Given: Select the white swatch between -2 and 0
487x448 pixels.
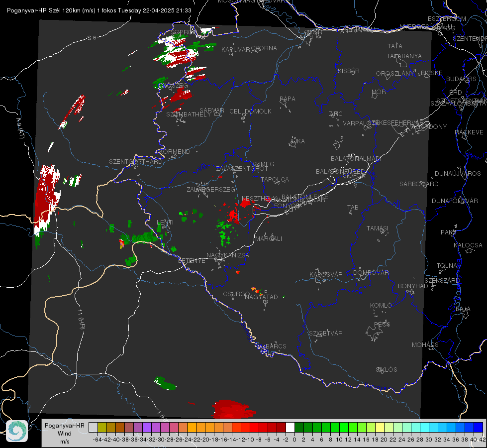Looking at the screenshot, I should tap(290, 427).
